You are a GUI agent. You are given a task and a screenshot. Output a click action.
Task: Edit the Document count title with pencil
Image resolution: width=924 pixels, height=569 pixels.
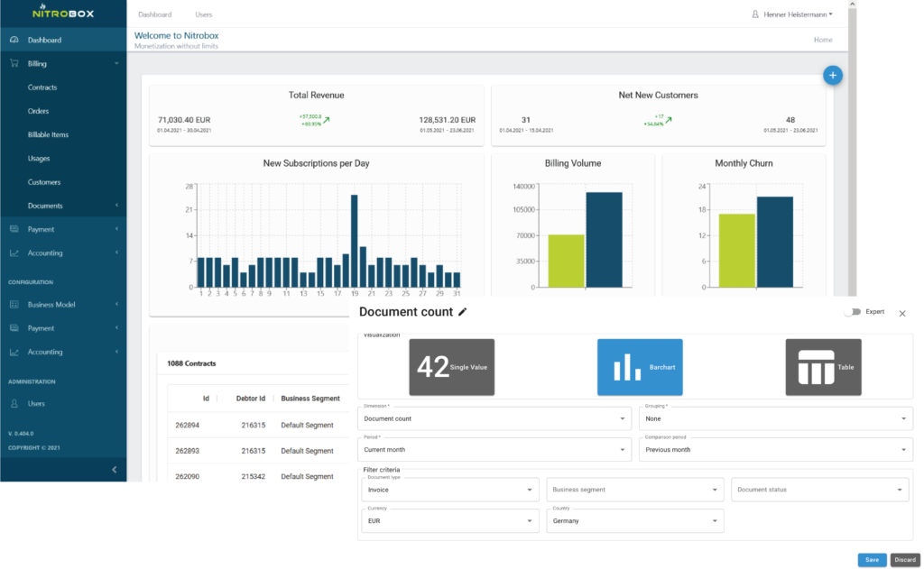pyautogui.click(x=463, y=312)
